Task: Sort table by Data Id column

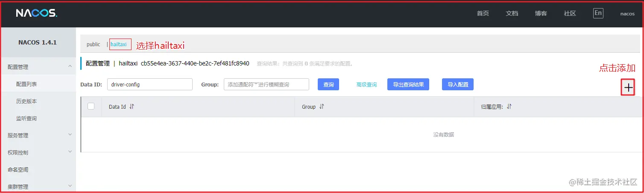Action: [x=132, y=107]
